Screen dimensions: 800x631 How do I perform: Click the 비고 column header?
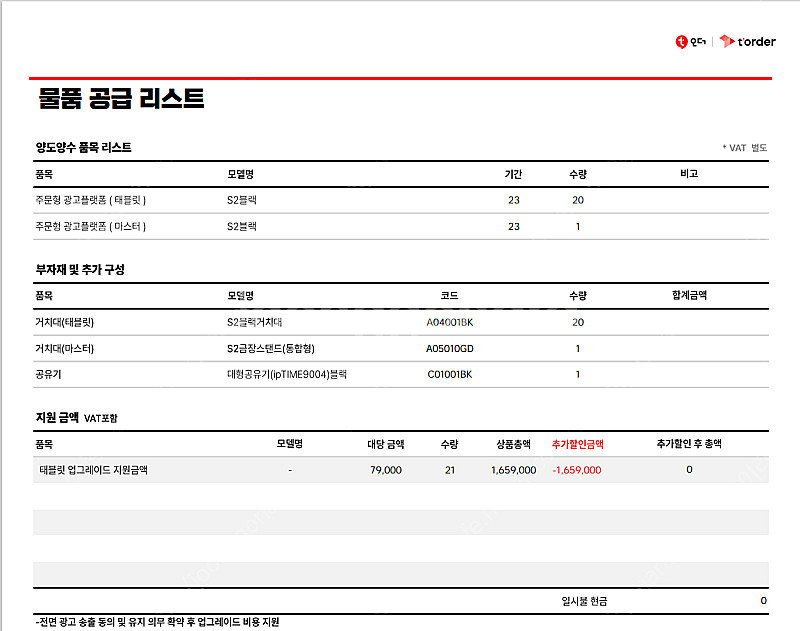point(688,174)
